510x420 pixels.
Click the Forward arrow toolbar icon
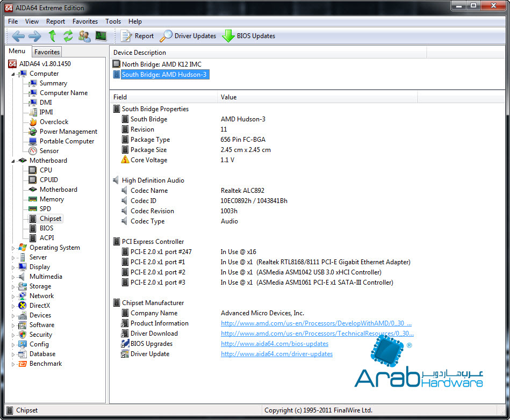(x=35, y=36)
